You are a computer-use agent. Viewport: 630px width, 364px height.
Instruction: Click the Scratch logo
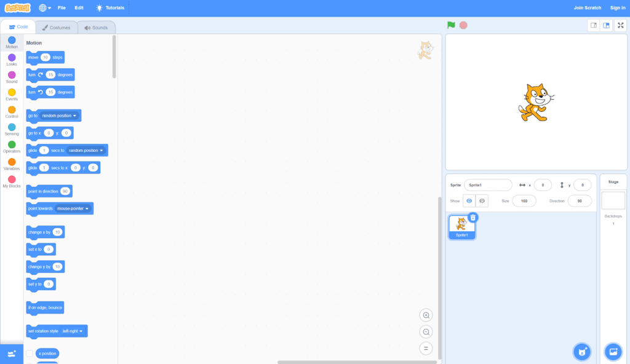coord(17,7)
